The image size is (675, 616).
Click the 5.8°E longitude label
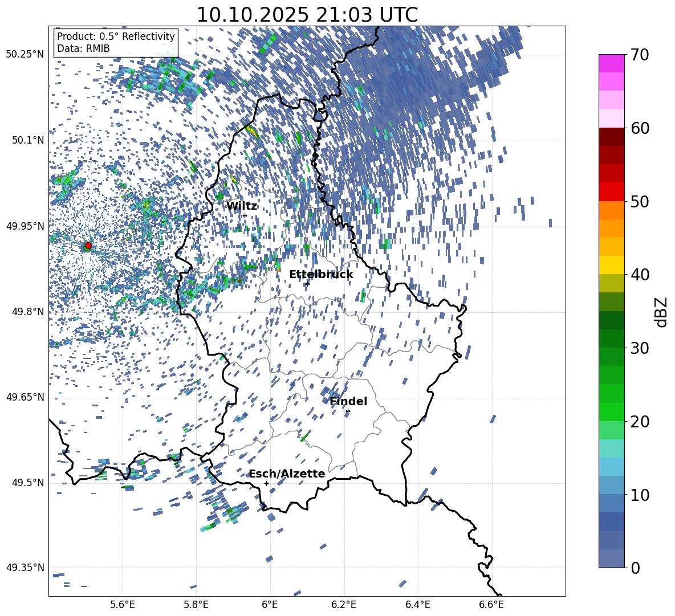[x=196, y=605]
